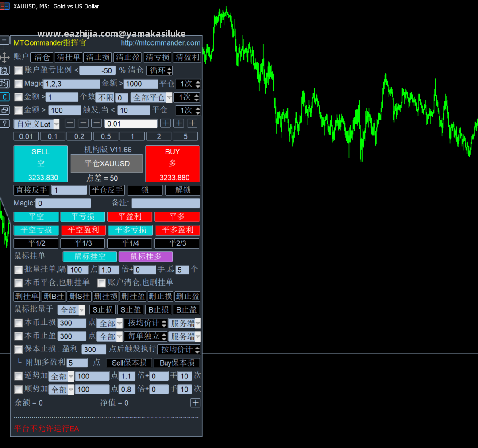Click account 清仓 button

point(42,57)
